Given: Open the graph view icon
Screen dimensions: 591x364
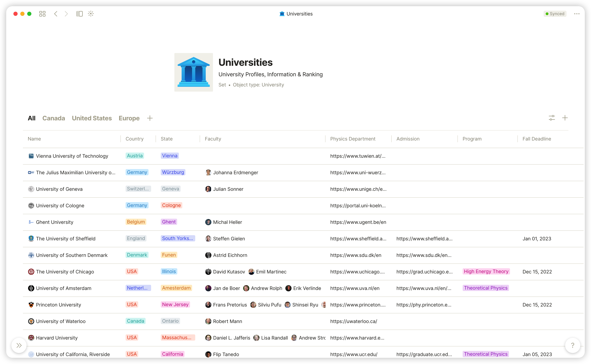Looking at the screenshot, I should [91, 14].
